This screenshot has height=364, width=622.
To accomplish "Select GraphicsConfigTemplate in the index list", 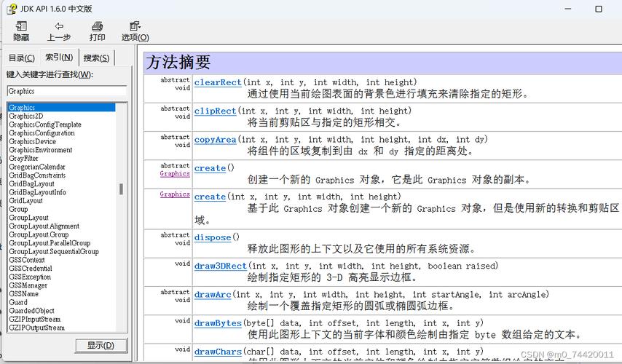I will point(45,124).
